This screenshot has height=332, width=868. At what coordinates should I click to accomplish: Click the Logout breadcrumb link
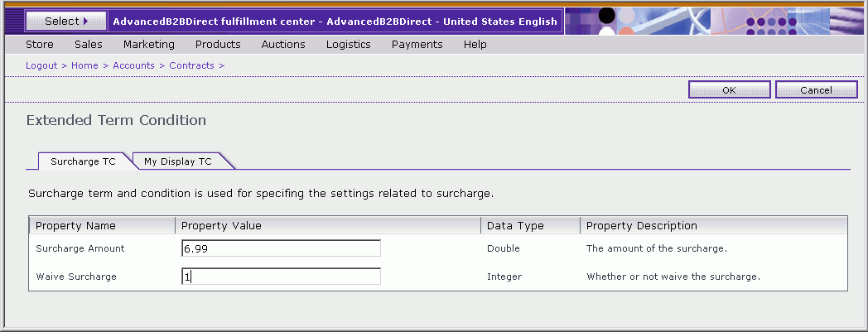click(x=41, y=65)
